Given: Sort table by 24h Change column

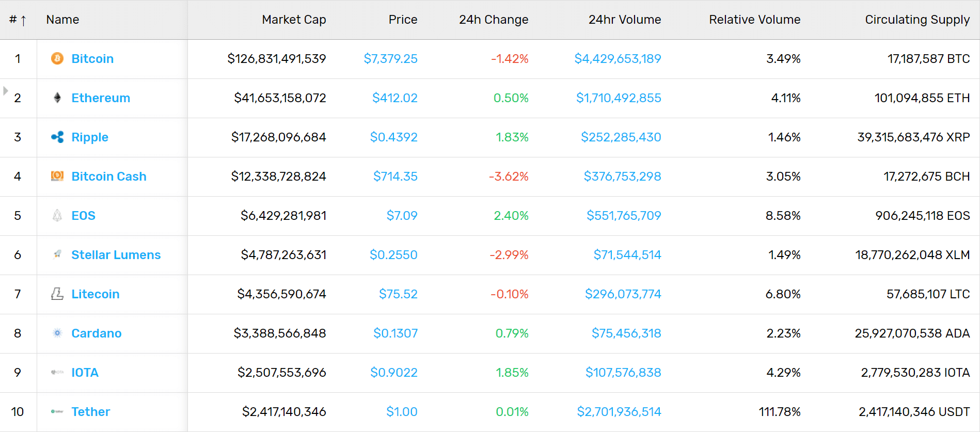Looking at the screenshot, I should click(x=494, y=20).
